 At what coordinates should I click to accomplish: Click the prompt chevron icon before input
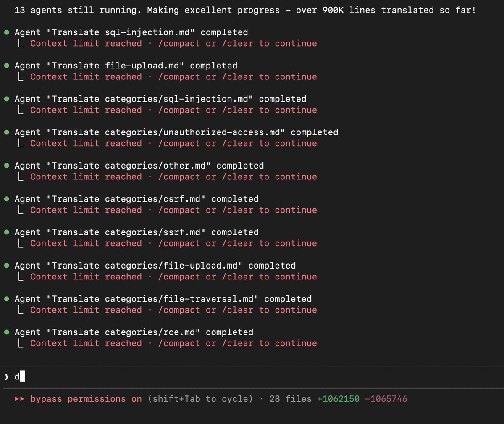(x=6, y=377)
